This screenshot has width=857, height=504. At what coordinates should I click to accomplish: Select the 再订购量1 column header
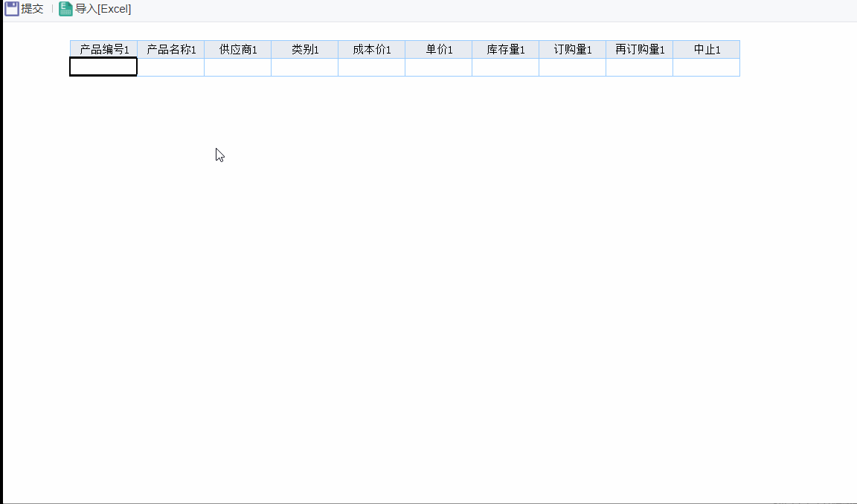pyautogui.click(x=640, y=50)
